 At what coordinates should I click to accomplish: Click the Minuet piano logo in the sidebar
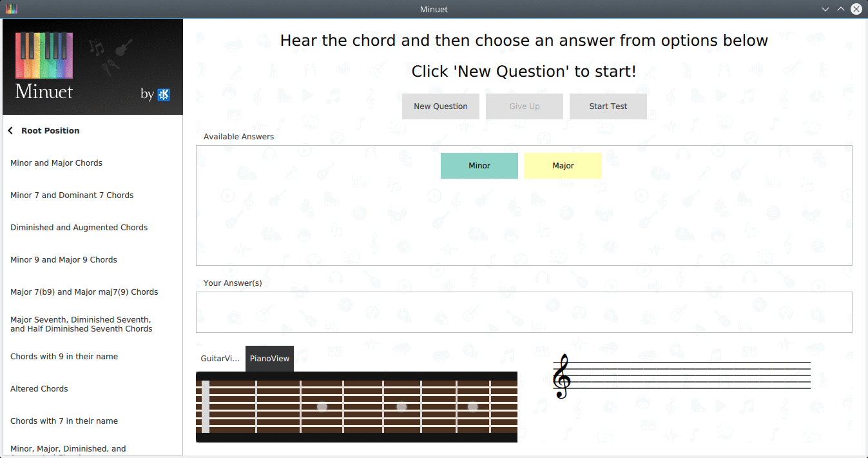pyautogui.click(x=44, y=56)
